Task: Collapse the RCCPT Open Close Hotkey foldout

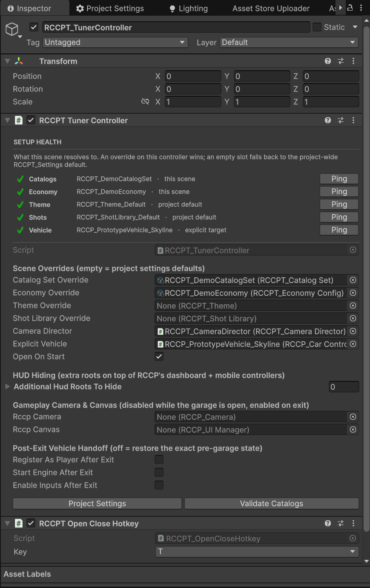Action: pyautogui.click(x=7, y=523)
